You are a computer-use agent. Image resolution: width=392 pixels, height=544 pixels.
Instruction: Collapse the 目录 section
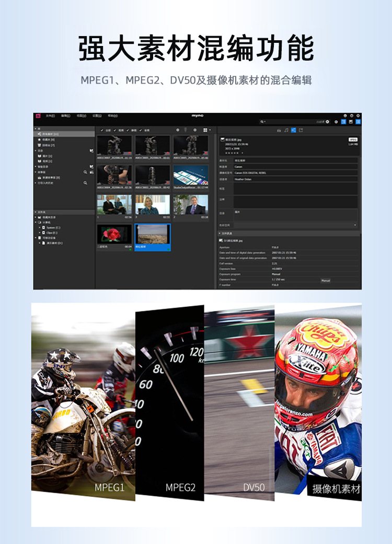click(36, 151)
